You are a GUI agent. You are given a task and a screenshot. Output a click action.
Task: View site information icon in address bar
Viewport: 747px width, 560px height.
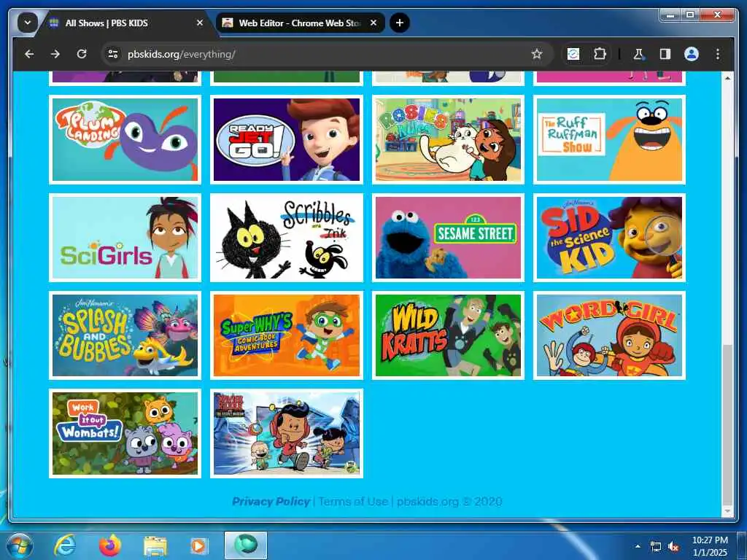[113, 54]
